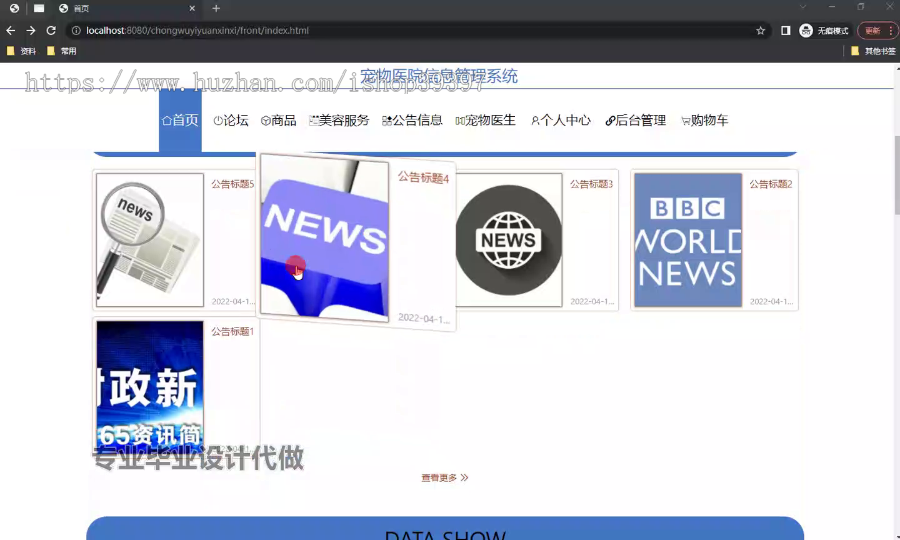This screenshot has width=900, height=540.
Task: Click the 查看更多 link
Action: point(445,477)
